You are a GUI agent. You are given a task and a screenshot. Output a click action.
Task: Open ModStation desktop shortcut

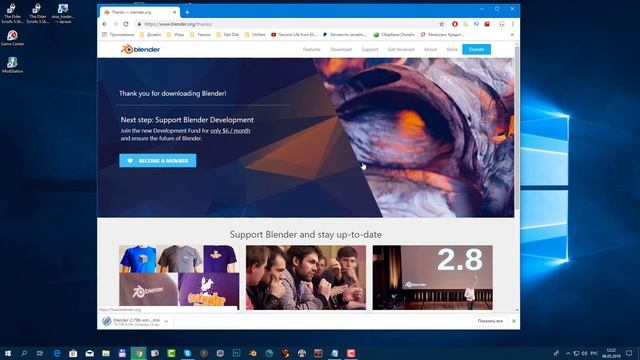pos(12,65)
